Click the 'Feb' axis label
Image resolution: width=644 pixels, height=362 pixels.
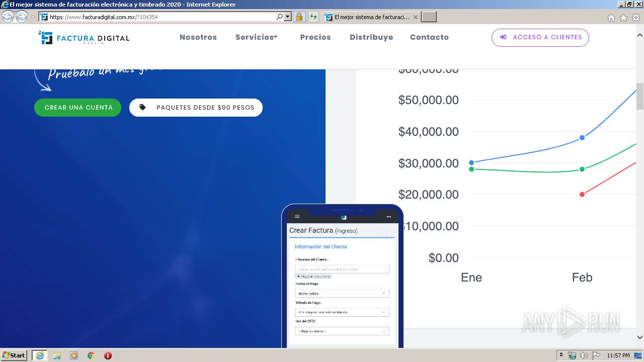pos(582,278)
